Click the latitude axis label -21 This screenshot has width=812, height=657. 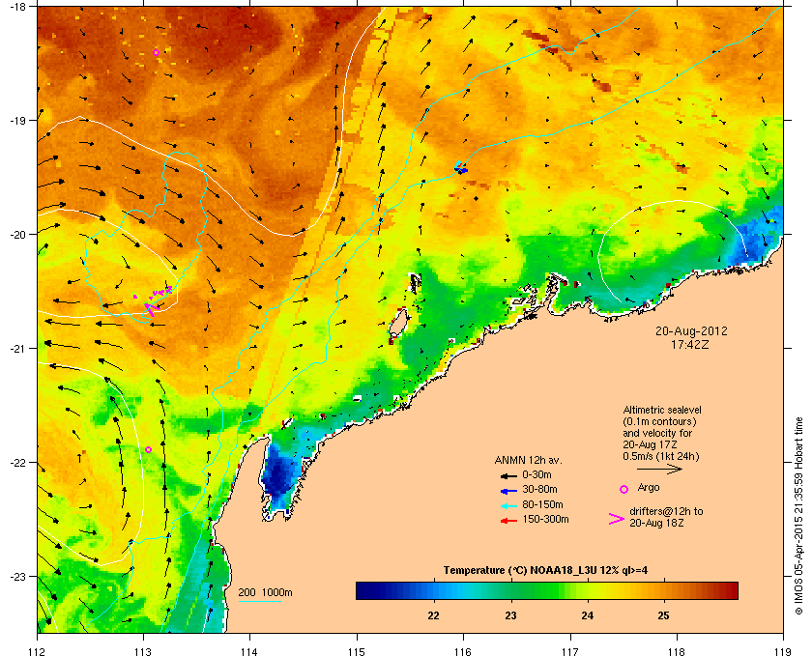click(17, 349)
